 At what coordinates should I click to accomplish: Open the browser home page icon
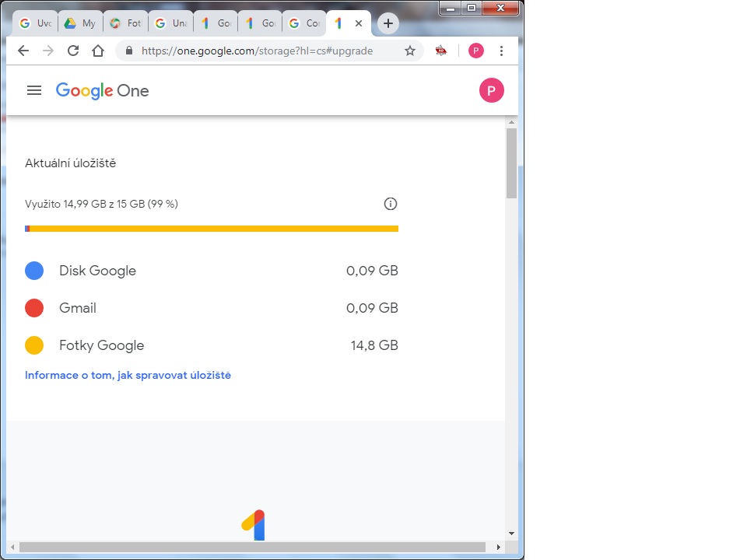point(98,51)
